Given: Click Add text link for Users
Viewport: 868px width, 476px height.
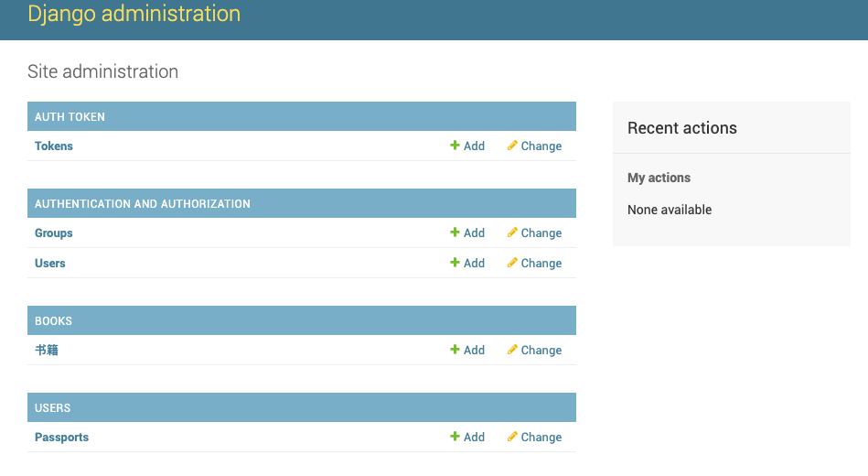Looking at the screenshot, I should click(474, 264).
